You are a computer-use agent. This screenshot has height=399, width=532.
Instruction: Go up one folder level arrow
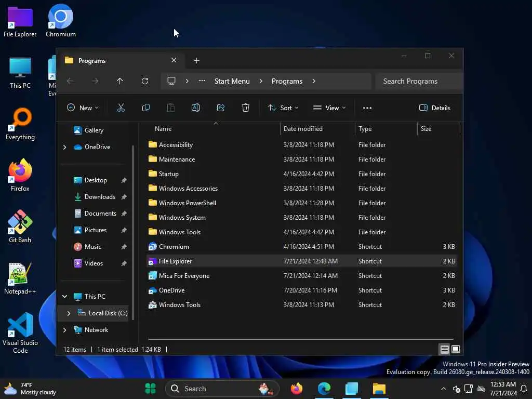(120, 81)
